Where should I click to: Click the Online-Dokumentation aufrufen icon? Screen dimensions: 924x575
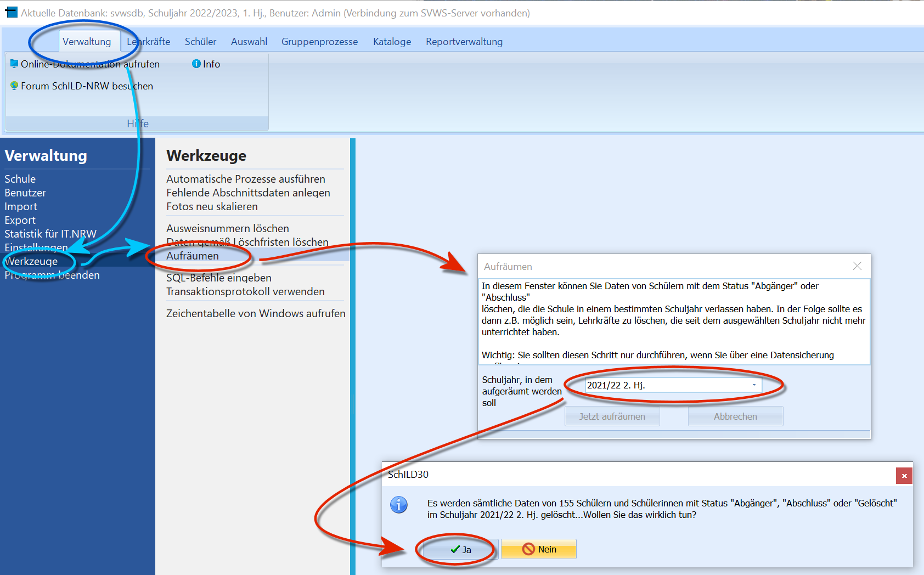coord(14,64)
